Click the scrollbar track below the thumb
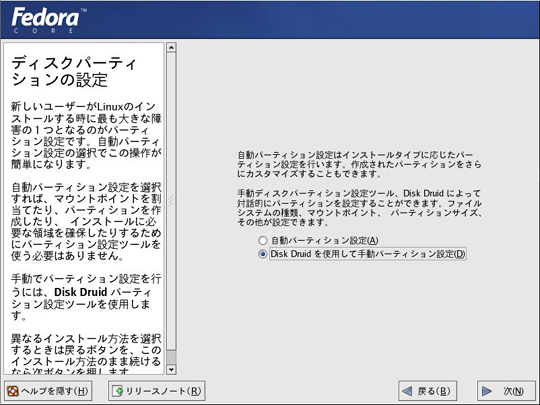Viewport: 540px width, 405px height. click(171, 357)
